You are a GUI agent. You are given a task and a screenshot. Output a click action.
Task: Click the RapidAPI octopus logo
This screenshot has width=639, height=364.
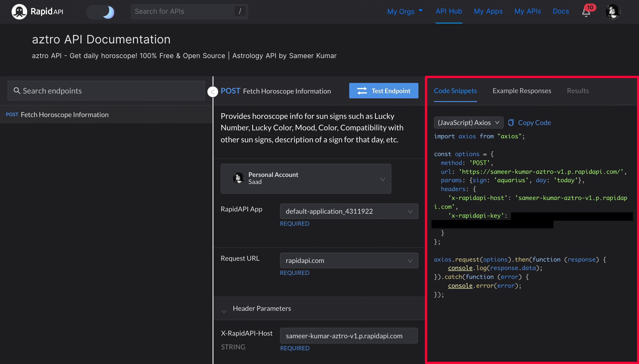point(19,12)
